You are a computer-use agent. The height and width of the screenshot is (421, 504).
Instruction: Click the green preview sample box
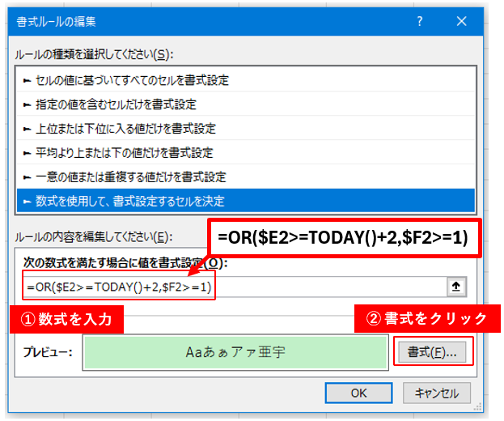[x=234, y=352]
